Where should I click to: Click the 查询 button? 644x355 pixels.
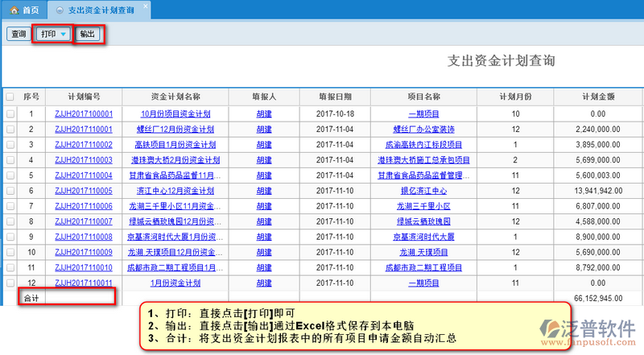pos(18,35)
